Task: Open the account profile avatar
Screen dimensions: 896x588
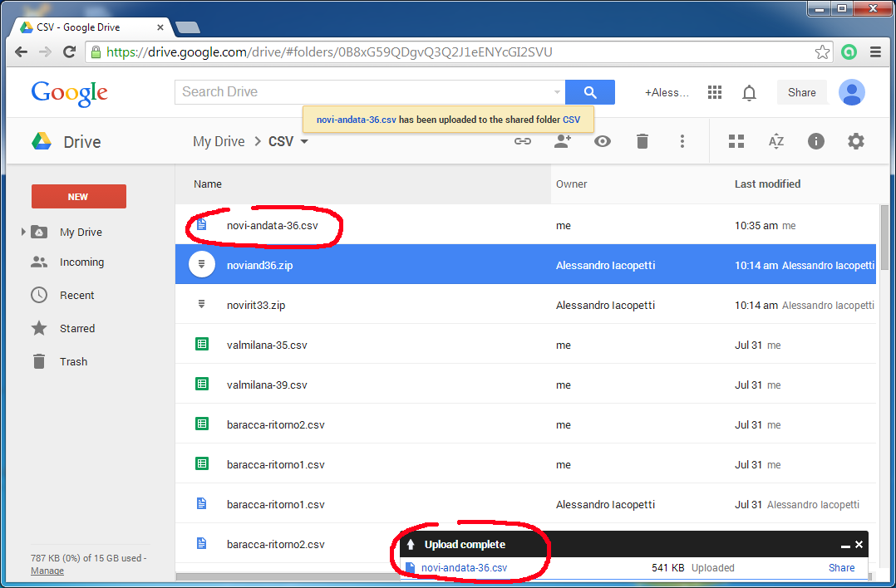Action: click(851, 92)
